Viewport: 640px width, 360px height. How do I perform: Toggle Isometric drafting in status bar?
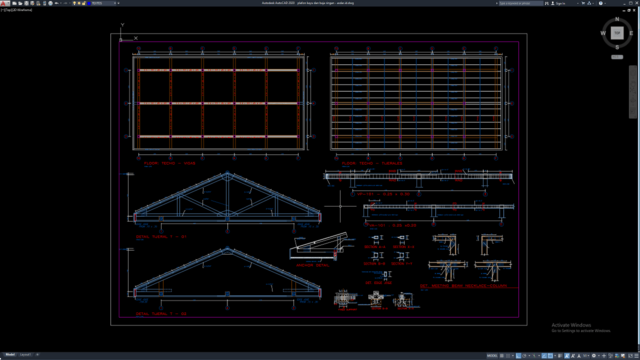[534, 356]
